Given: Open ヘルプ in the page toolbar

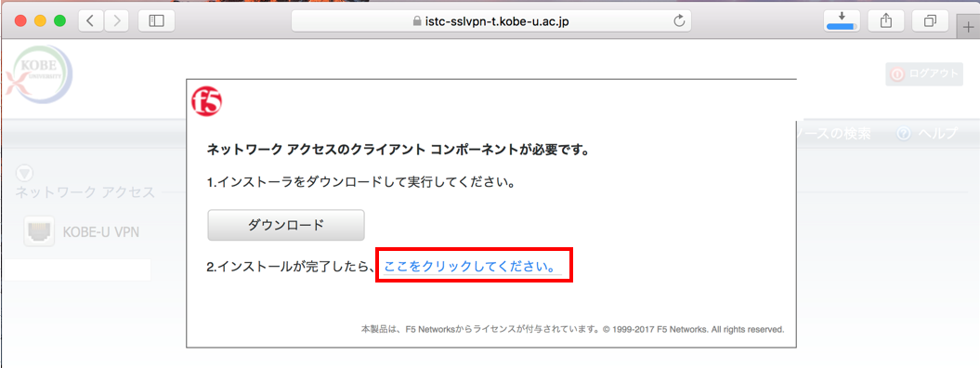Looking at the screenshot, I should [928, 133].
